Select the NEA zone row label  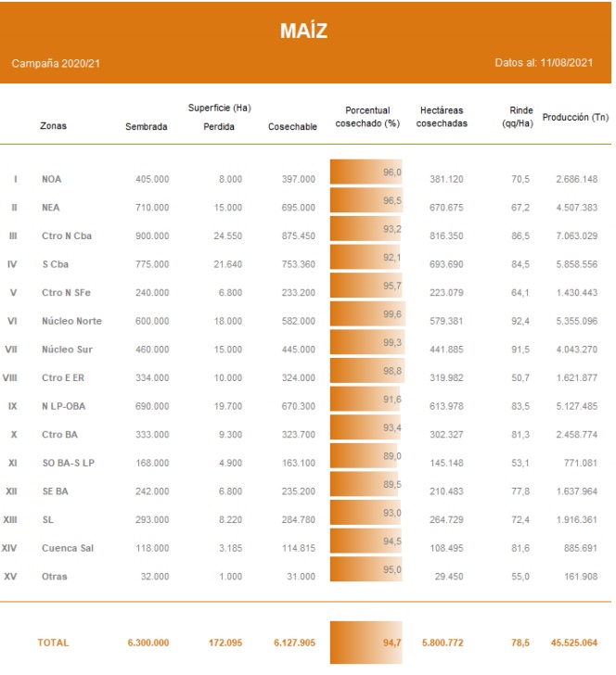point(52,208)
